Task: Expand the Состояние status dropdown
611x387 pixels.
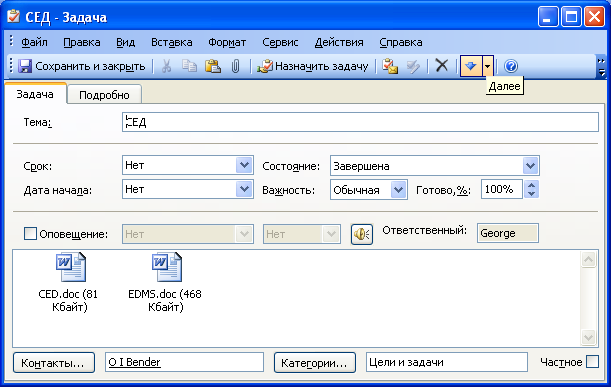Action: click(x=530, y=166)
